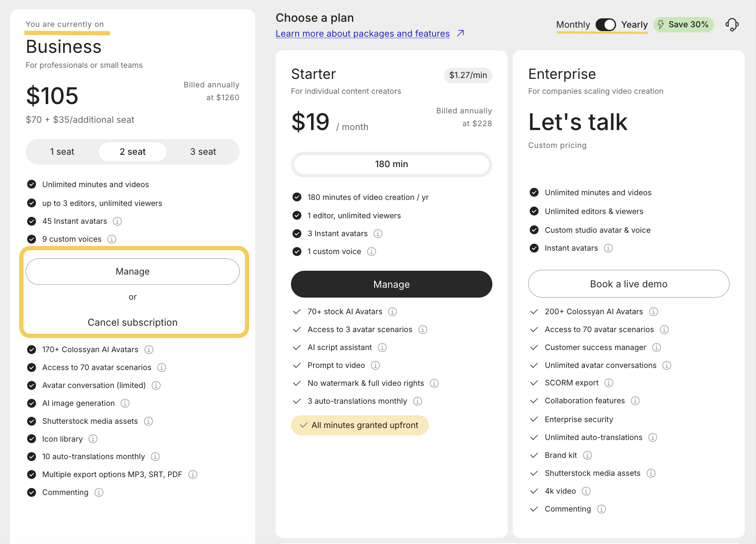
Task: Open Learn more about packages and features
Action: tap(363, 34)
